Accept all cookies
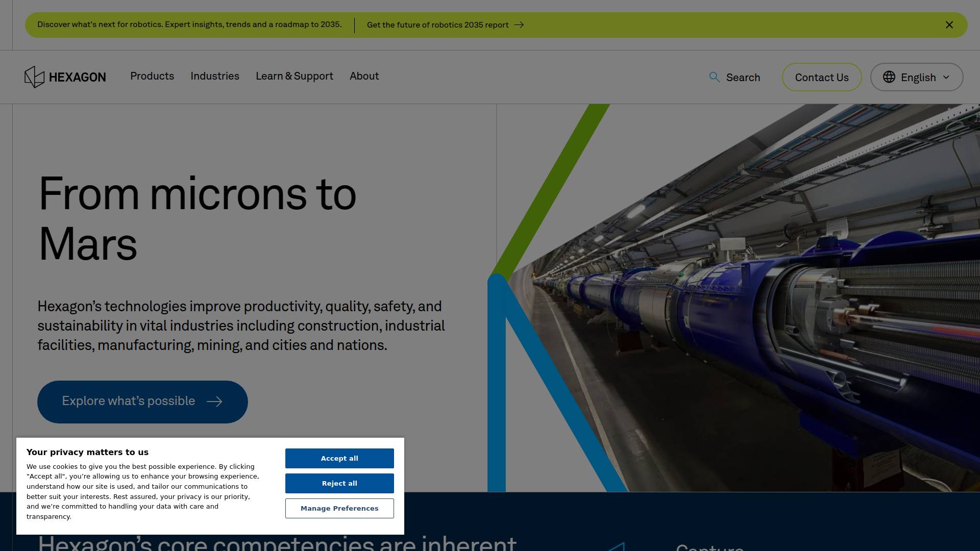This screenshot has width=980, height=551. [339, 458]
